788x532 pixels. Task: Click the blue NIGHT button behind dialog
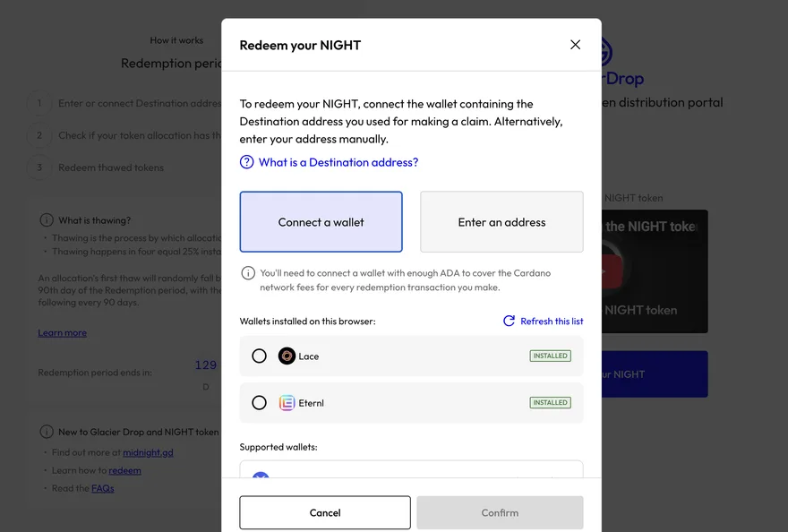[655, 374]
